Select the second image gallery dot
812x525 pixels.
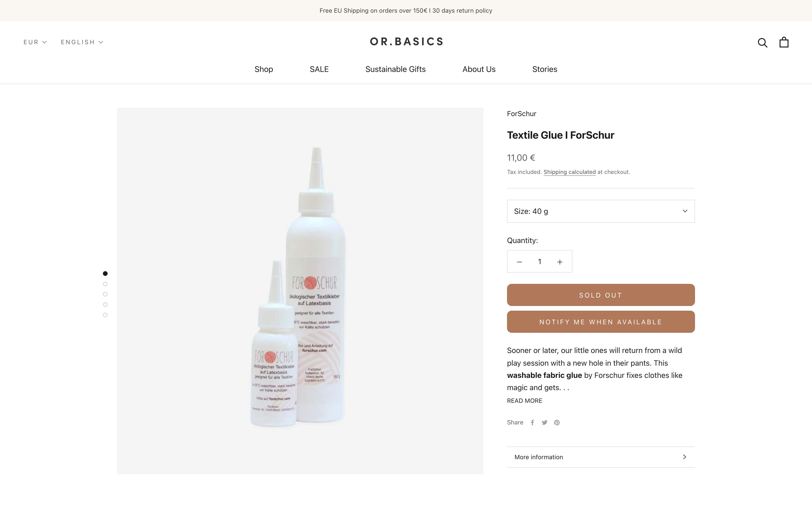point(105,284)
